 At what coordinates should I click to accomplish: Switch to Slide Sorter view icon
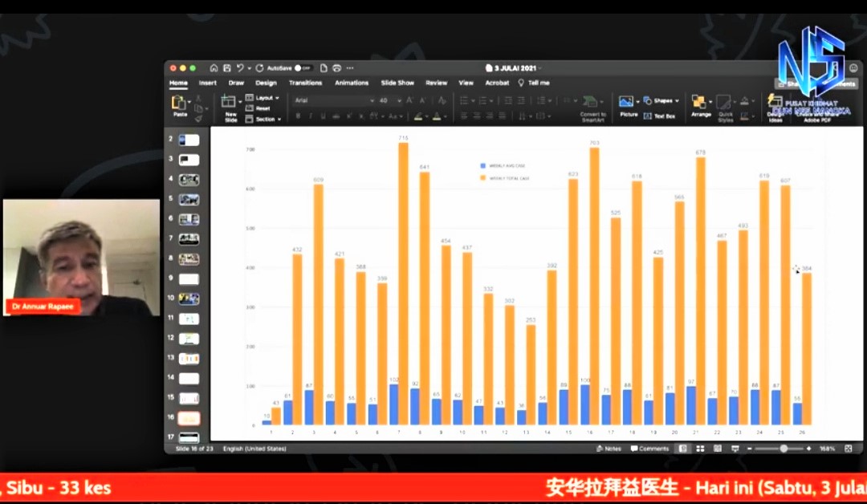coord(698,449)
